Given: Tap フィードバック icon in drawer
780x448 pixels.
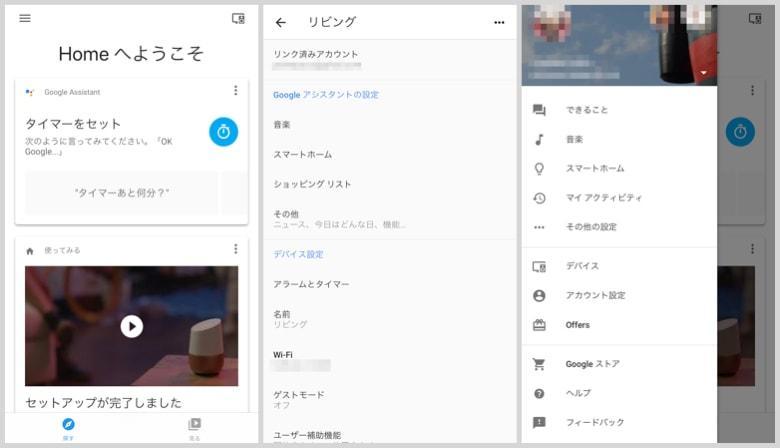Looking at the screenshot, I should [539, 423].
